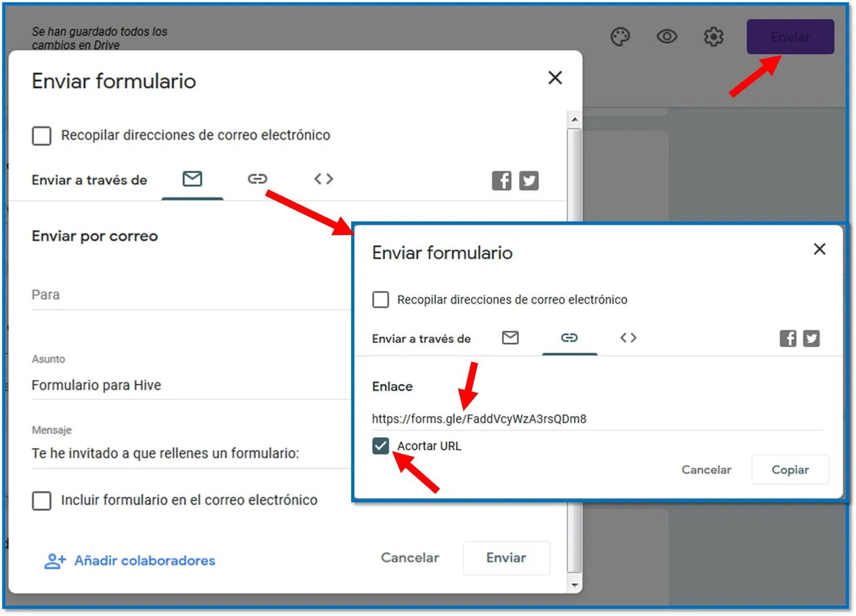Click Añadir colaboradores link
The height and width of the screenshot is (616, 856).
tap(130, 560)
